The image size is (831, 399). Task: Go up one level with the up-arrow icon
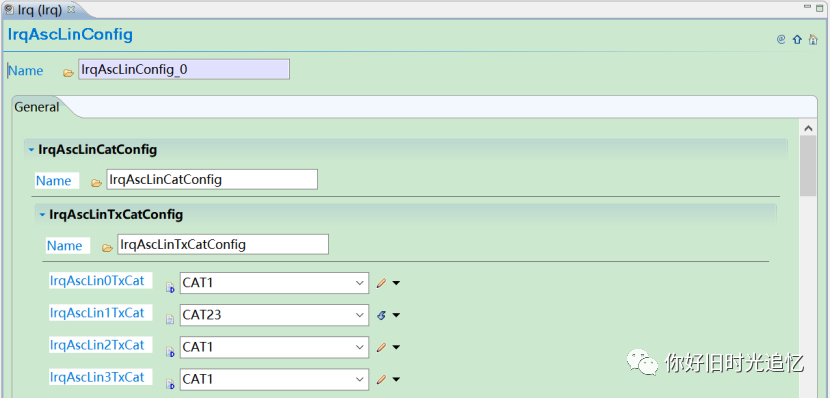797,39
